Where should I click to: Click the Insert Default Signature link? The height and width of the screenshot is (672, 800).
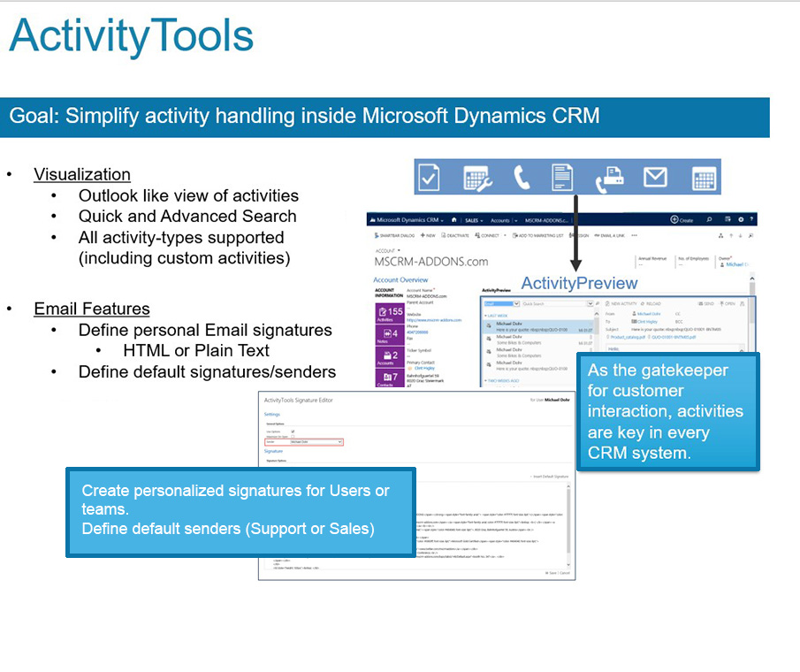click(x=549, y=477)
